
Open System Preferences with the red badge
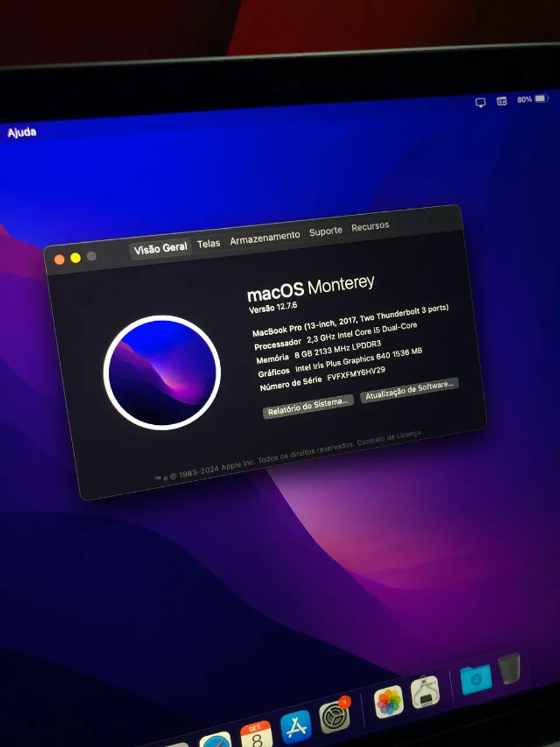[335, 717]
